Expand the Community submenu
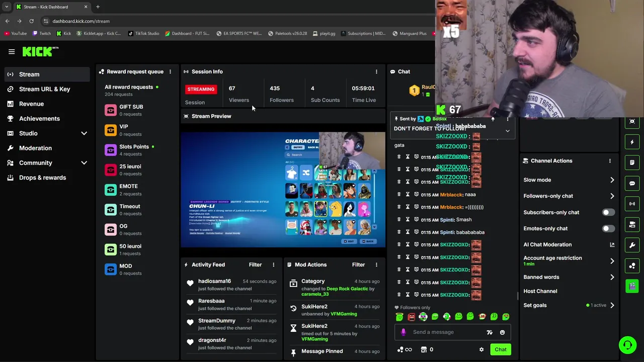This screenshot has width=644, height=362. [x=84, y=163]
